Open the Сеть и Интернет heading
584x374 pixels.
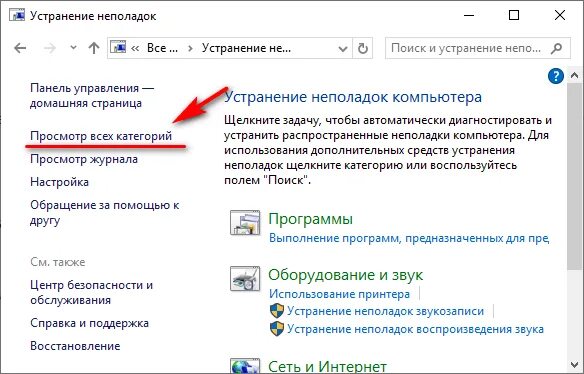[327, 367]
